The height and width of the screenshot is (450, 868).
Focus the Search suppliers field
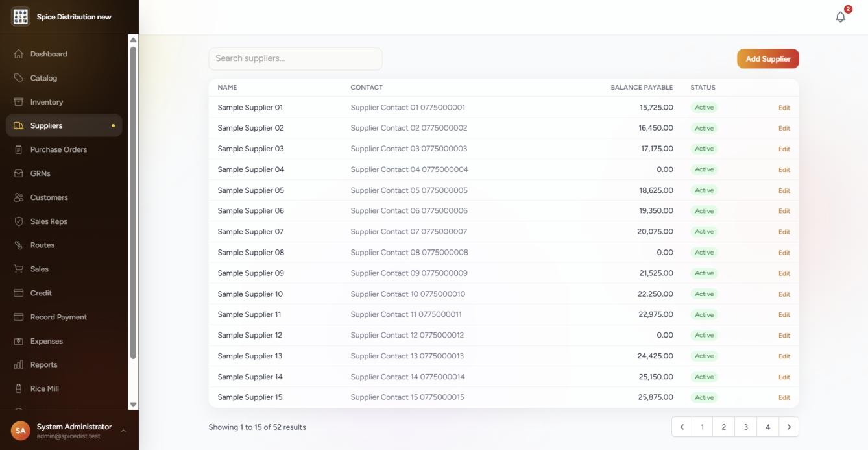click(295, 58)
